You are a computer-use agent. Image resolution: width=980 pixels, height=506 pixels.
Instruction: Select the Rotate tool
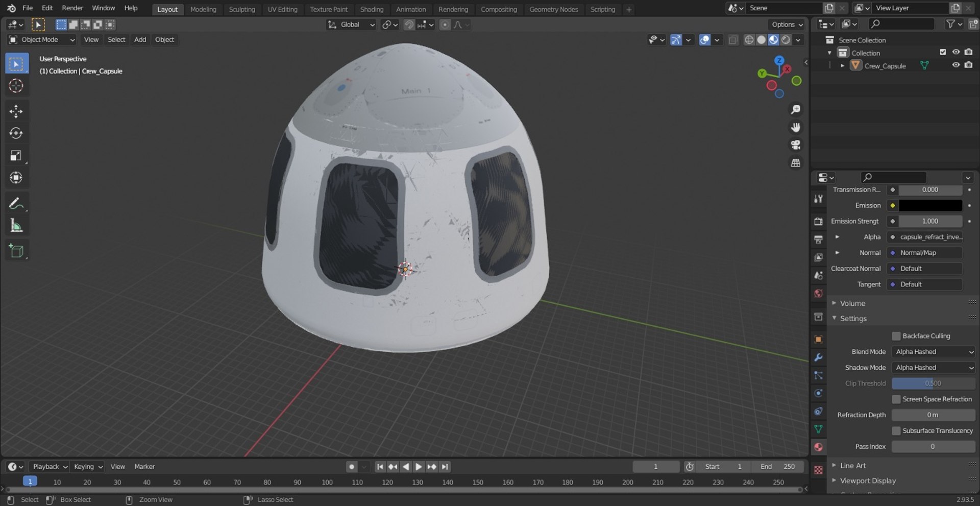pyautogui.click(x=16, y=133)
